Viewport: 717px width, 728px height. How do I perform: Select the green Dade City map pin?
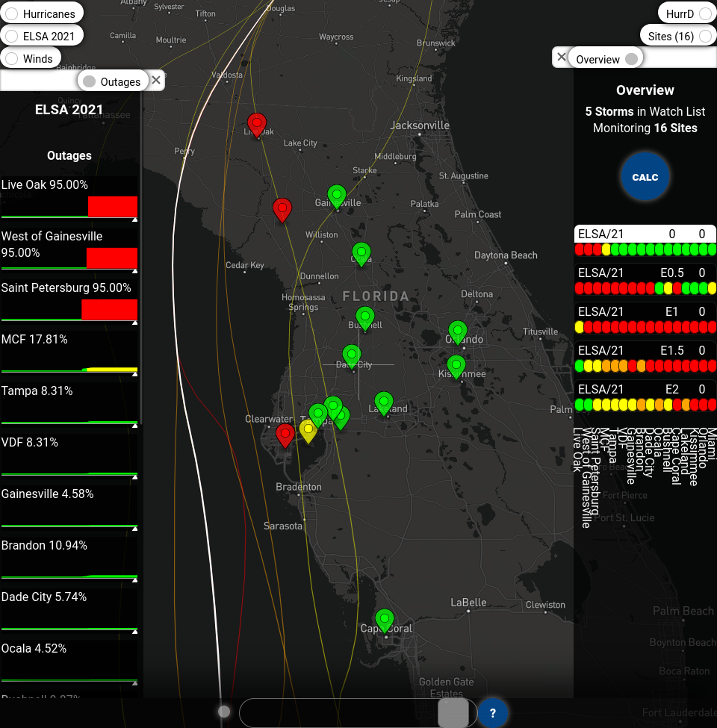pyautogui.click(x=352, y=355)
